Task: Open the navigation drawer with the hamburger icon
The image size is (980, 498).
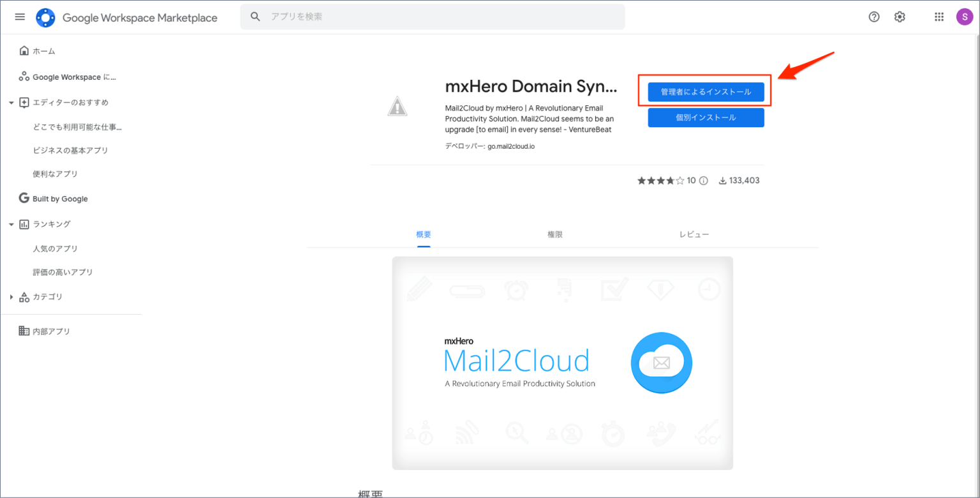Action: [19, 17]
